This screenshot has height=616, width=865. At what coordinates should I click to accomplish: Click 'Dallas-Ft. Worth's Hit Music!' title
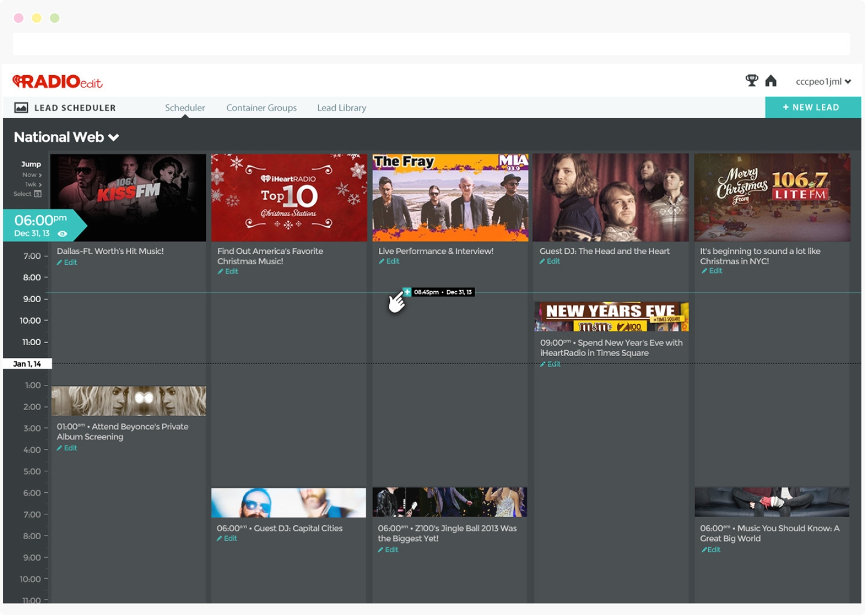tap(110, 251)
